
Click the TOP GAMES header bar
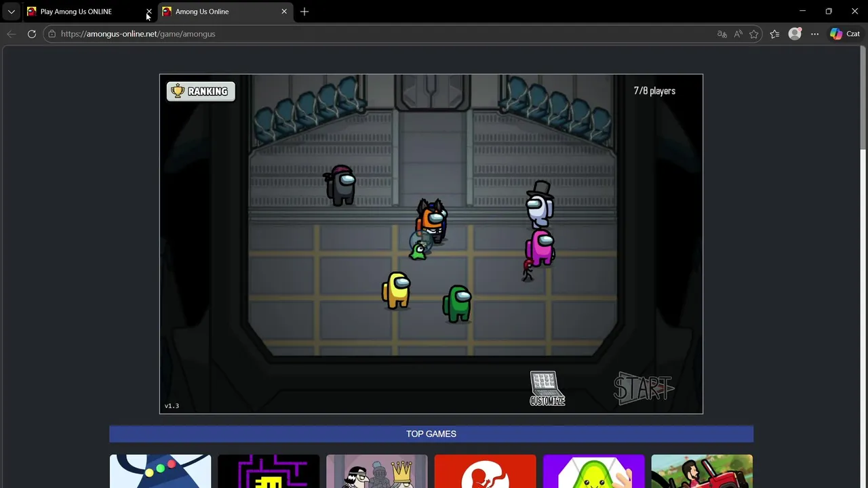click(x=431, y=434)
